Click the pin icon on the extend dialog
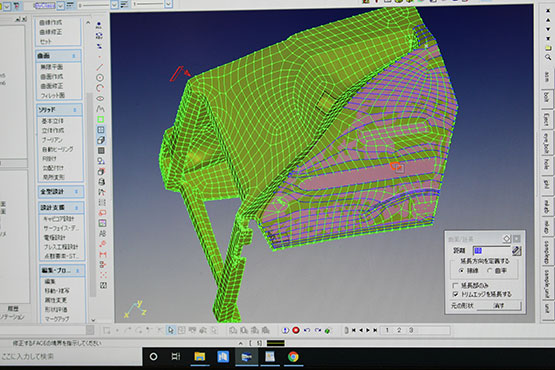555x370 pixels. [507, 238]
